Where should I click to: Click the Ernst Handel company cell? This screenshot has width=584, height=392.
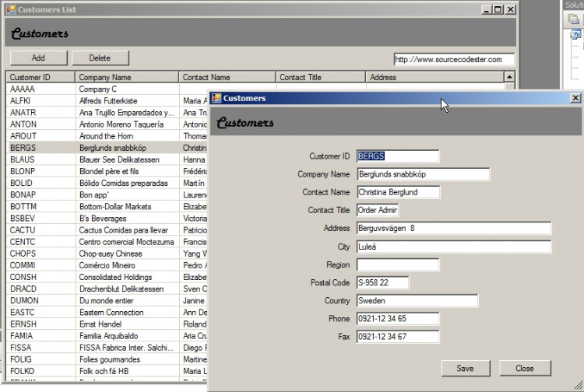[x=128, y=324]
